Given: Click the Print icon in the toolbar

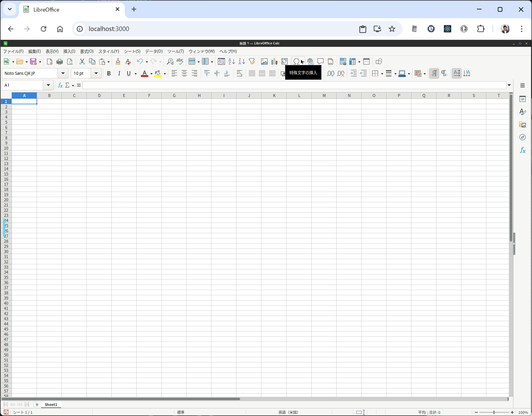Looking at the screenshot, I should click(60, 62).
